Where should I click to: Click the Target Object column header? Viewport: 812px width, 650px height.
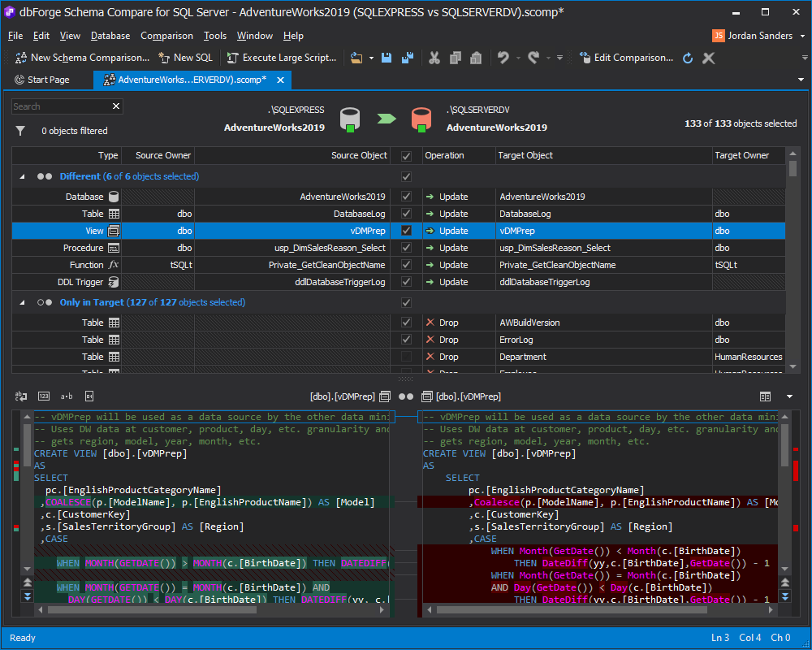pos(604,155)
